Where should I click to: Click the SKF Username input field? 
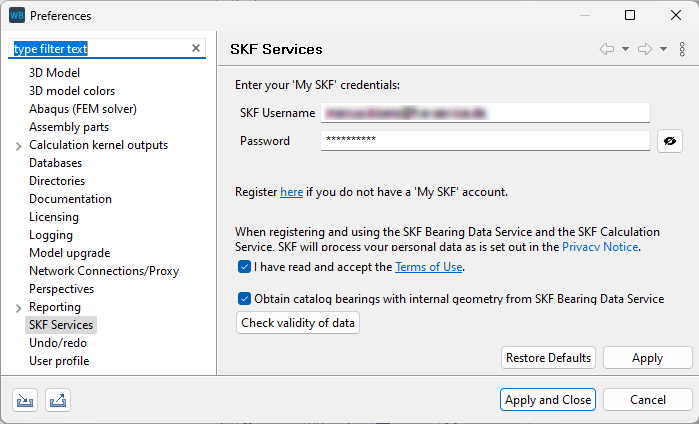[485, 113]
